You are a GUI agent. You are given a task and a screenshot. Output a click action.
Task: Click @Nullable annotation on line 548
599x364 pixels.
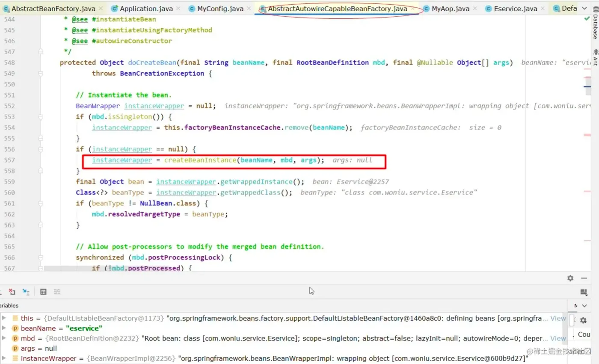[435, 62]
